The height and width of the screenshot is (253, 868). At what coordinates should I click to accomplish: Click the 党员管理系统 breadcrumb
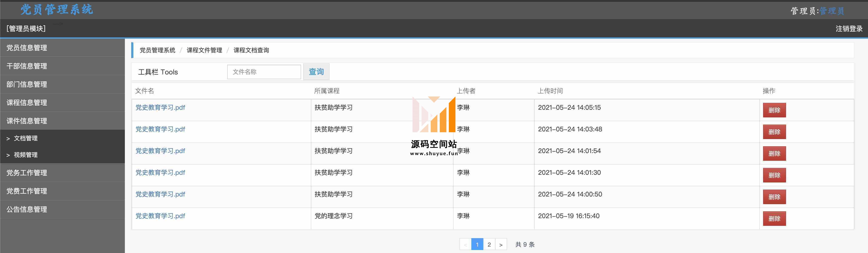point(157,50)
